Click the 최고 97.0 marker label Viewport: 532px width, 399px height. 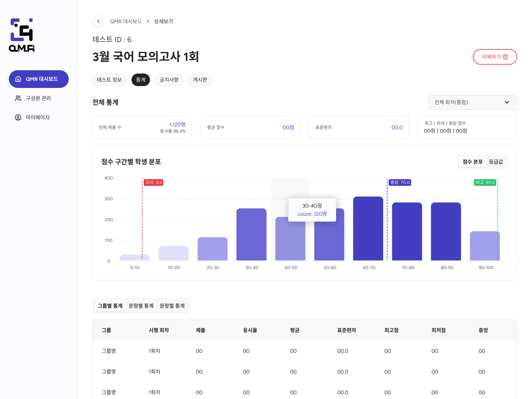[485, 183]
